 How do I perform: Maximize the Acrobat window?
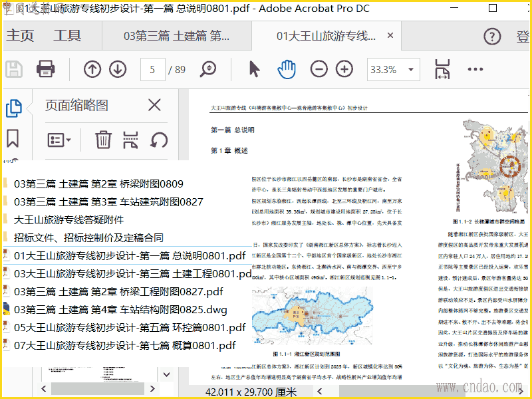[x=493, y=8]
